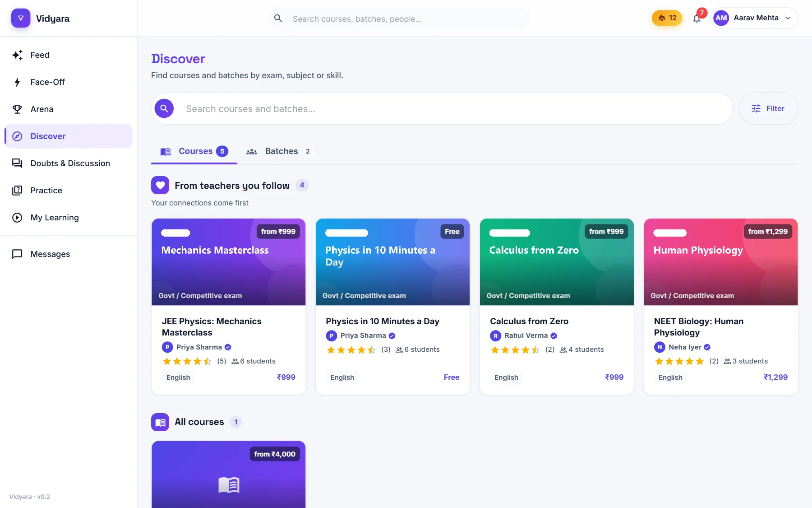Focus the top search courses, batches, people field
The image size is (812, 508).
coord(399,19)
